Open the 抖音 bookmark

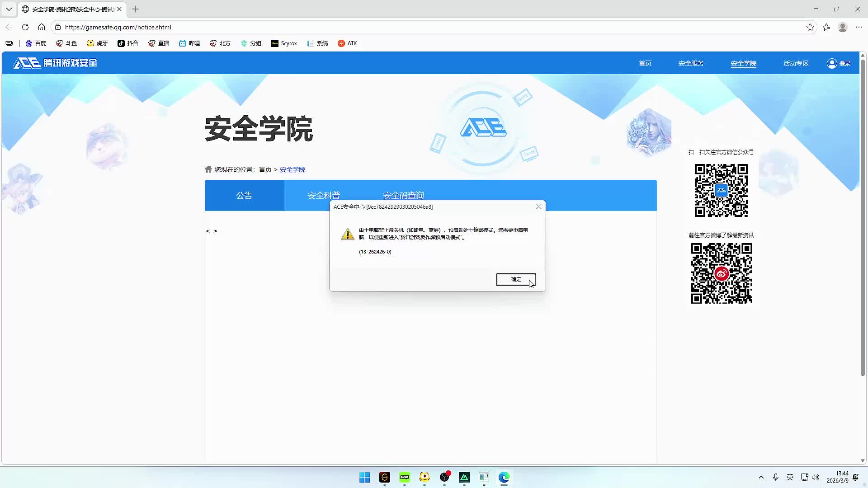click(x=128, y=43)
